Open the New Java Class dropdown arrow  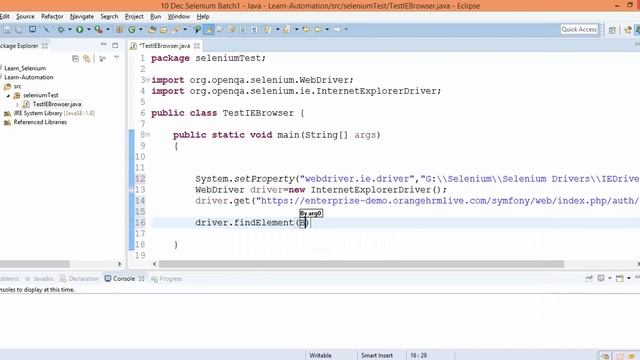pos(141,29)
